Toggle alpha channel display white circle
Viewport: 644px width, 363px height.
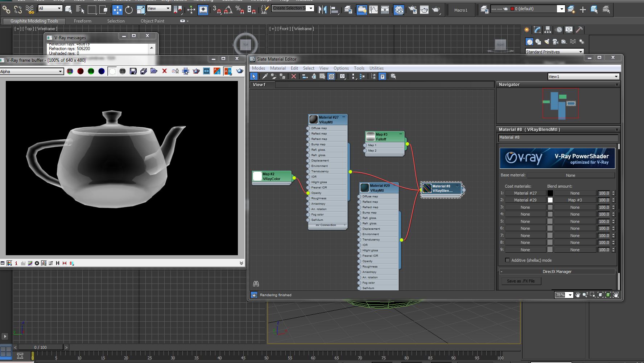112,71
